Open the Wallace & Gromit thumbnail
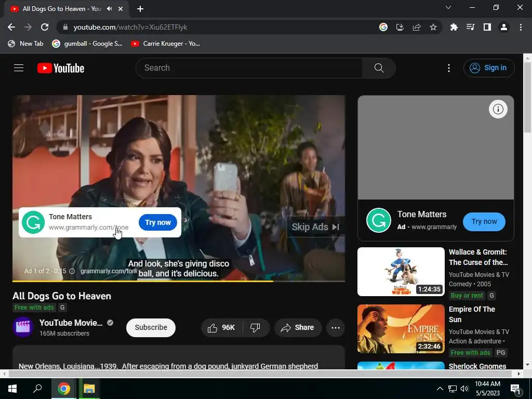 pos(401,271)
